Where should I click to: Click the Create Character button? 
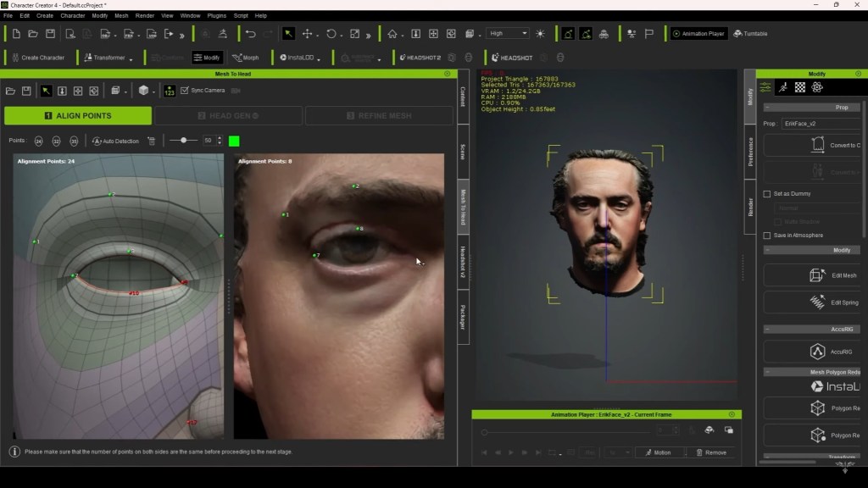pos(38,58)
